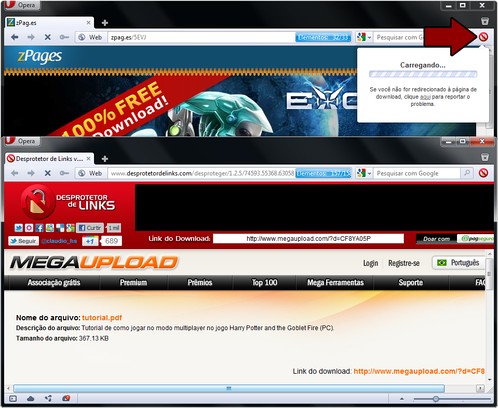
Task: Adjust the zoom slider in the status bar
Action: pyautogui.click(x=435, y=399)
